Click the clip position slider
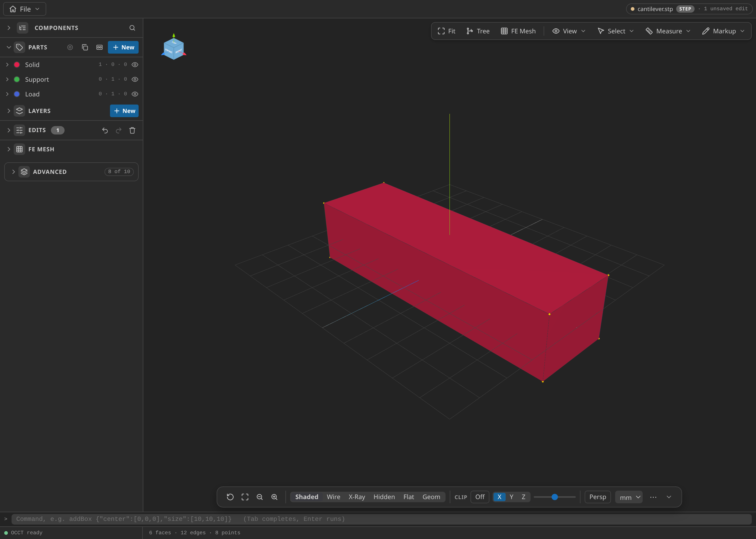Image resolution: width=756 pixels, height=539 pixels. point(554,497)
